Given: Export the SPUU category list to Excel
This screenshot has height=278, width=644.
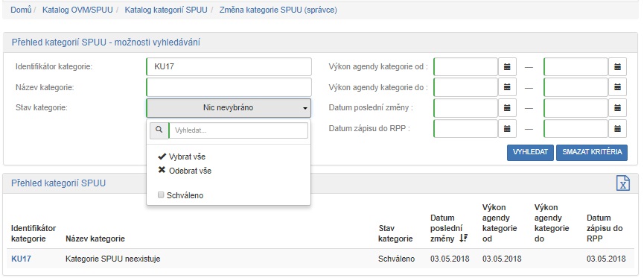Looking at the screenshot, I should [623, 183].
